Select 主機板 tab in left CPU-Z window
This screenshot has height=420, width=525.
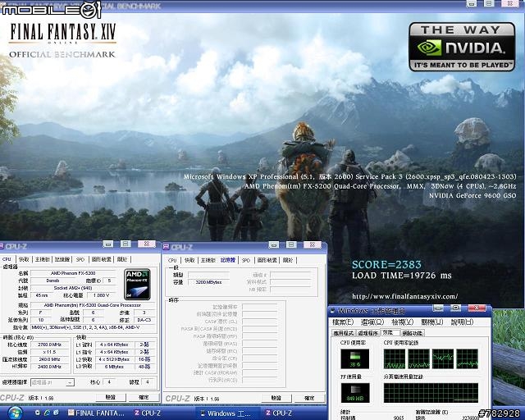[x=43, y=259]
